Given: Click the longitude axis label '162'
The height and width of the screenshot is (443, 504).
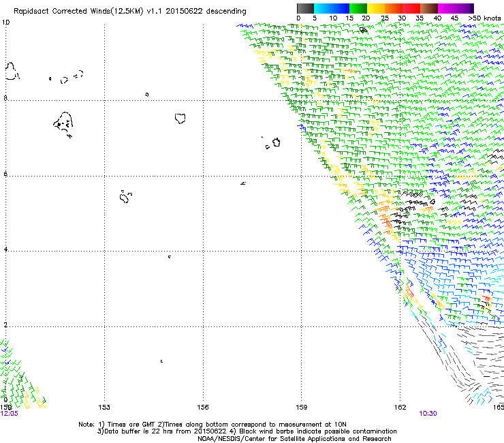Looking at the screenshot, I should click(x=400, y=408).
